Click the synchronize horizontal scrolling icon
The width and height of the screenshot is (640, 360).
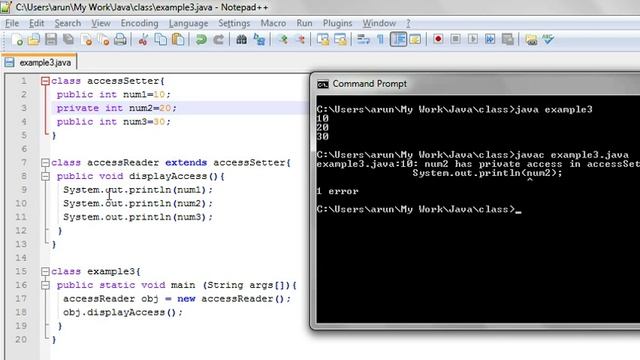[x=340, y=40]
